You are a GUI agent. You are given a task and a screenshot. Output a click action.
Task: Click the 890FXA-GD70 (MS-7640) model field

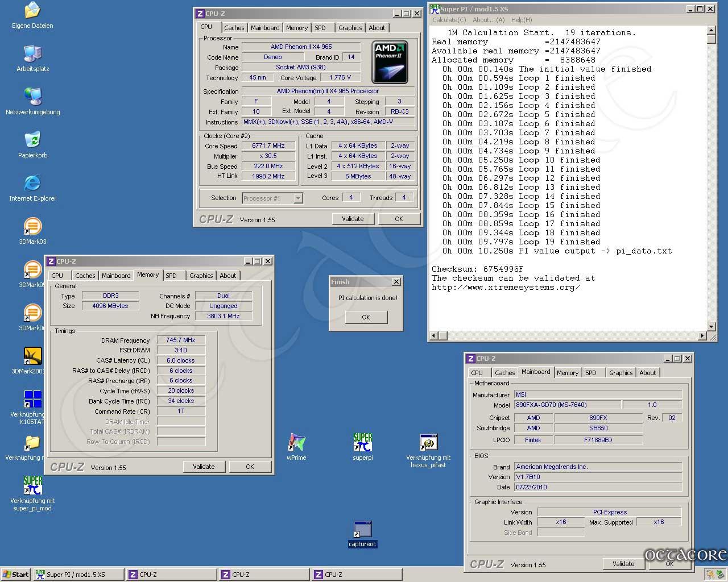[566, 405]
